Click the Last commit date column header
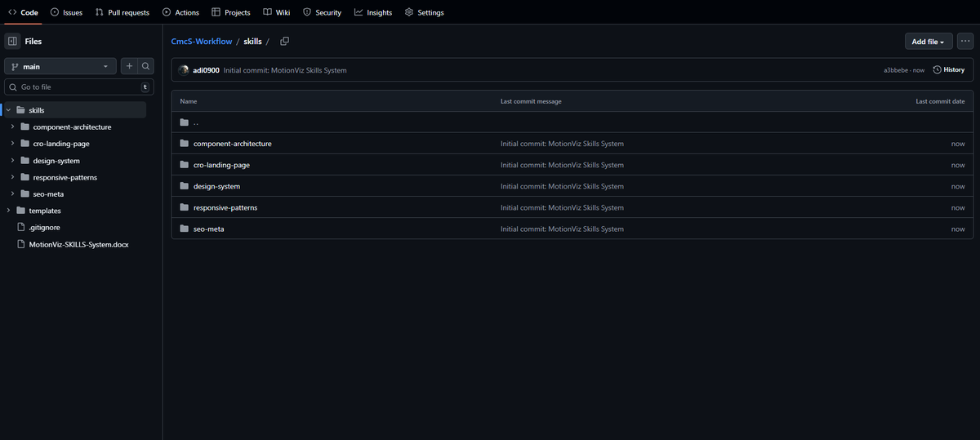Image resolution: width=980 pixels, height=440 pixels. [x=940, y=101]
